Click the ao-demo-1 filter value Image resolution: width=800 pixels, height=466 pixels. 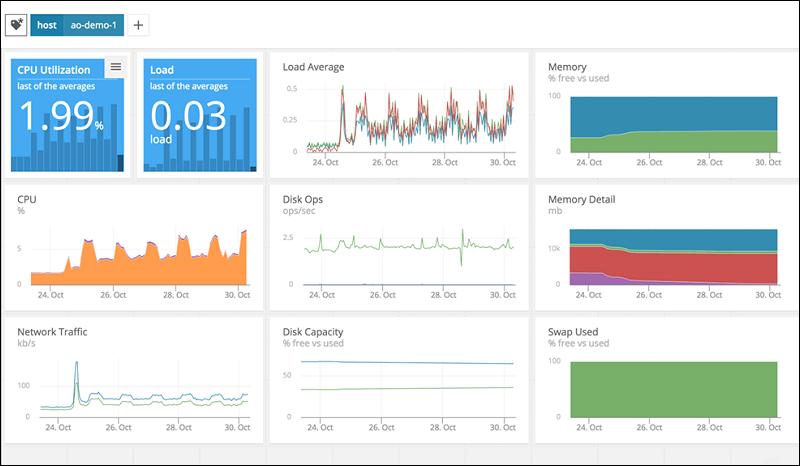click(93, 24)
